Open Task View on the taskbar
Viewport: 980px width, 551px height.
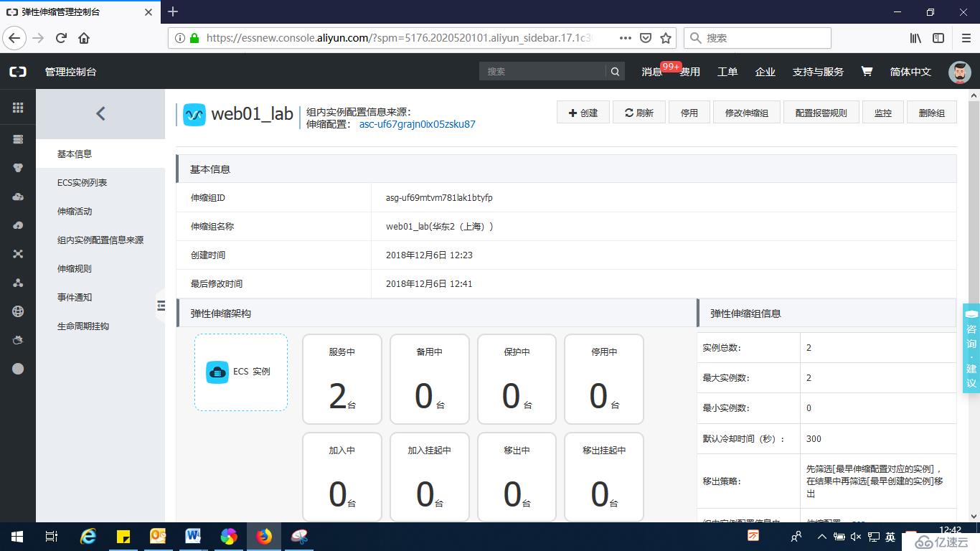click(x=52, y=536)
